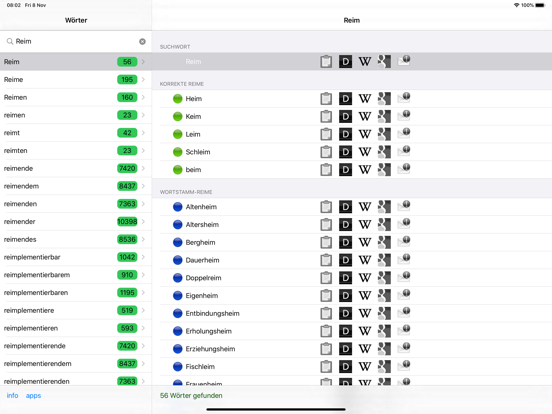The width and height of the screenshot is (552, 414).
Task: Look up Eigenheim in Duden
Action: click(x=345, y=296)
